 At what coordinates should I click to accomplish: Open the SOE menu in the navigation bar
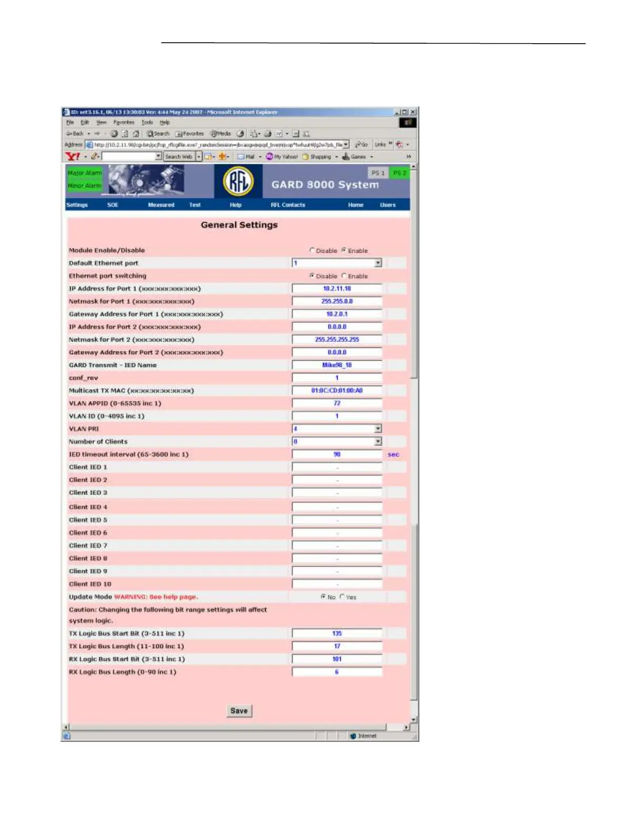click(113, 205)
